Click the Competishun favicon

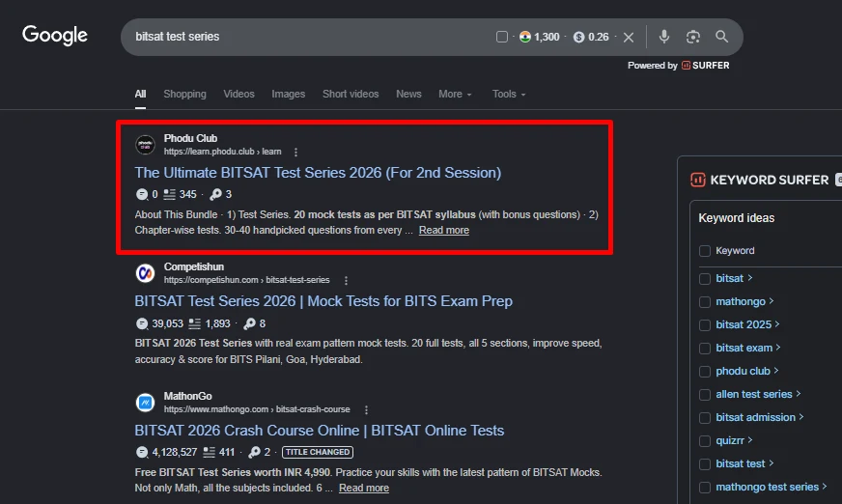coord(145,273)
